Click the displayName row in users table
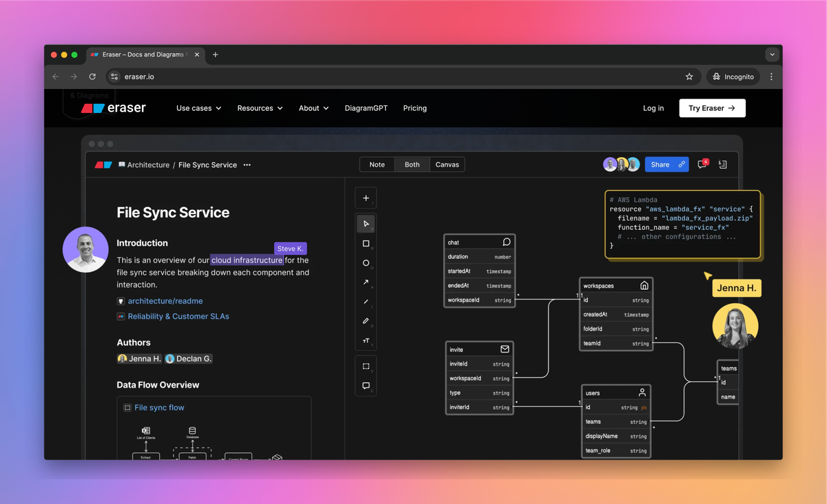 [616, 436]
